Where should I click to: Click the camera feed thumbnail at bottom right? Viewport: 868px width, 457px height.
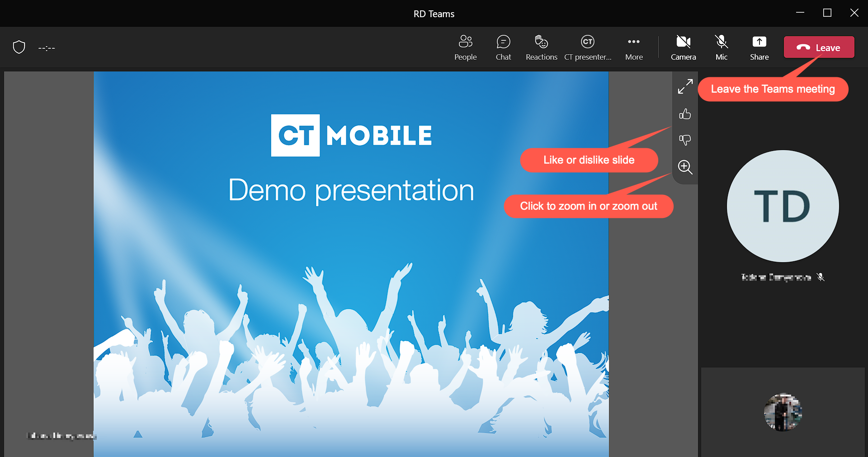point(783,412)
